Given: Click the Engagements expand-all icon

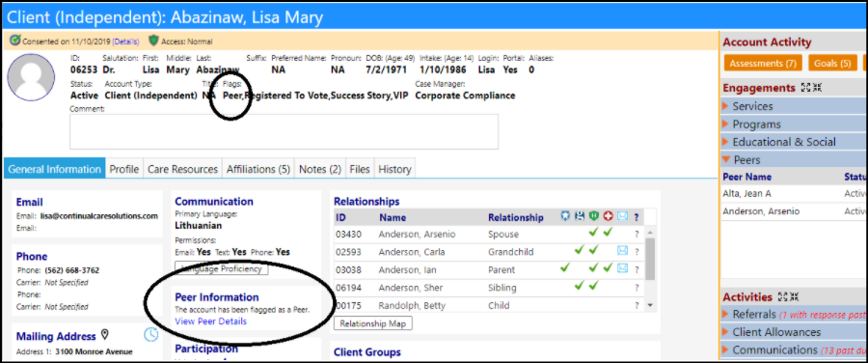Looking at the screenshot, I should (x=805, y=88).
